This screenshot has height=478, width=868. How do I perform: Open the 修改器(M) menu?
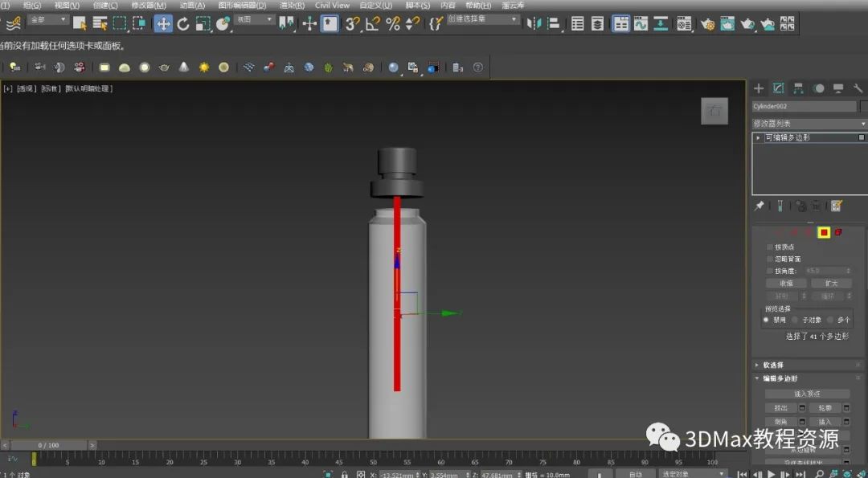click(148, 5)
